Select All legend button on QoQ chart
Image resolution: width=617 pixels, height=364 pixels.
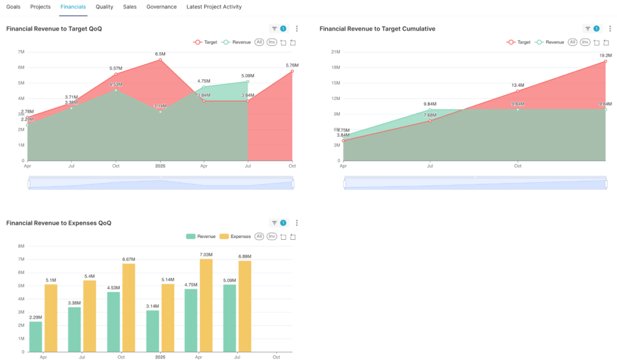click(259, 42)
